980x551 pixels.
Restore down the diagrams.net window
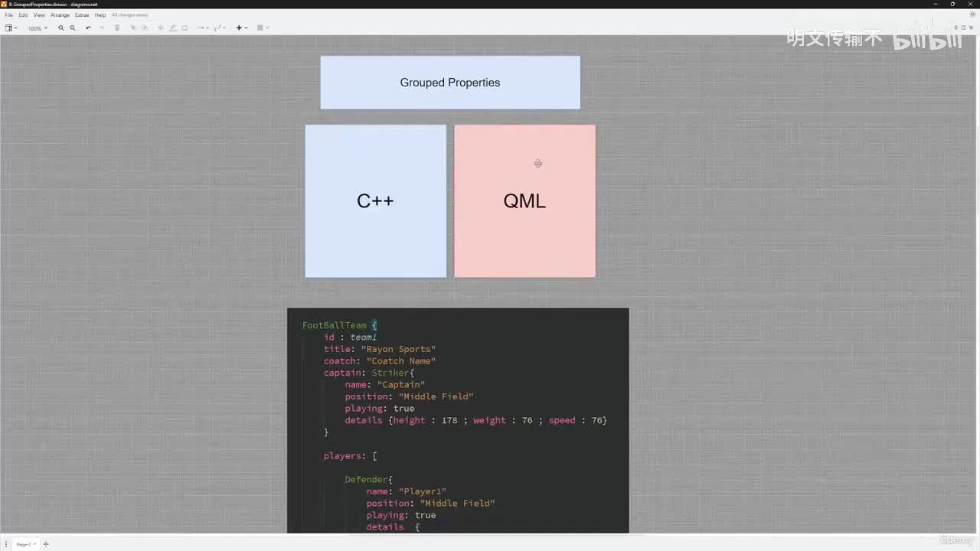952,4
